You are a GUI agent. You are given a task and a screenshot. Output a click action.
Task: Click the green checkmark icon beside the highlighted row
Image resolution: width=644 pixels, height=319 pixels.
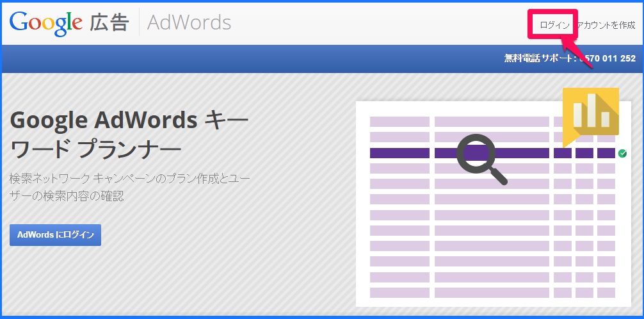click(622, 153)
